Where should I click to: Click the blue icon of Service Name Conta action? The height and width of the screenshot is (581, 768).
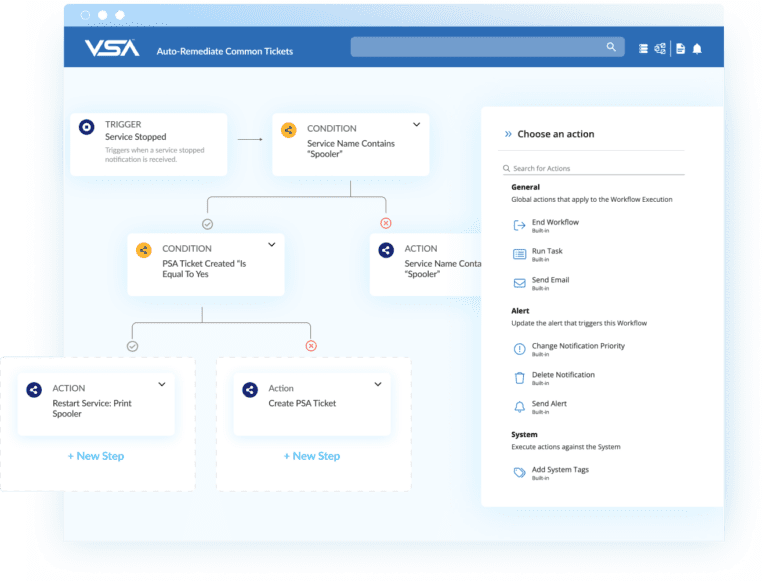(x=386, y=250)
